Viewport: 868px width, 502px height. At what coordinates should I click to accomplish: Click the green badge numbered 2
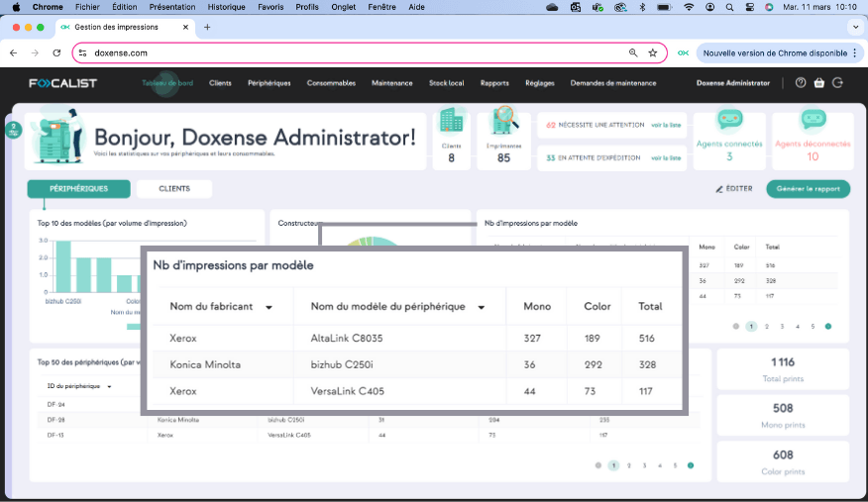(13, 130)
